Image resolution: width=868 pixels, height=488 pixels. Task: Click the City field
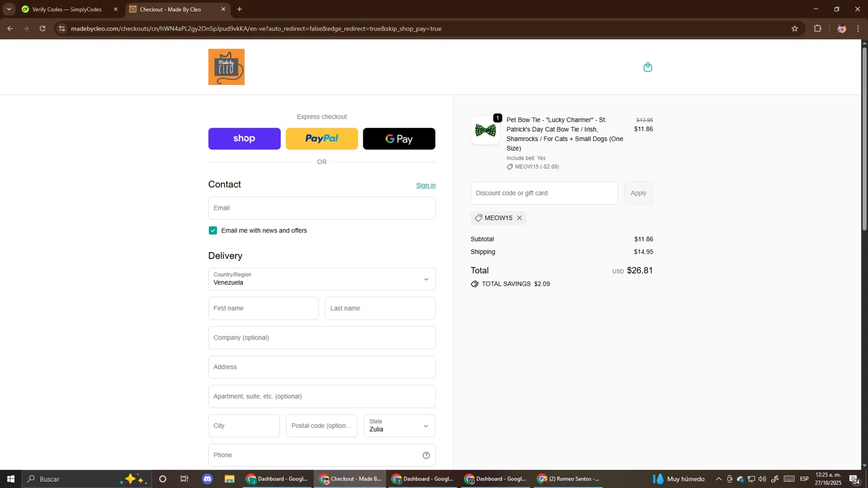244,426
